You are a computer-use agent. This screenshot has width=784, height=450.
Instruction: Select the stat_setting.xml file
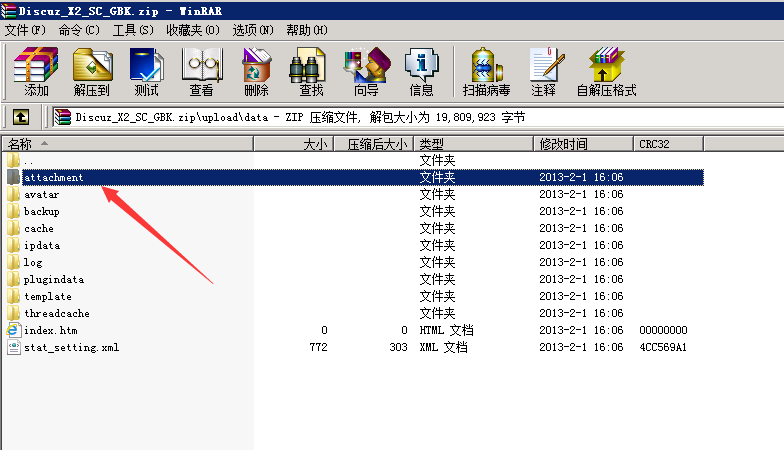click(62, 347)
